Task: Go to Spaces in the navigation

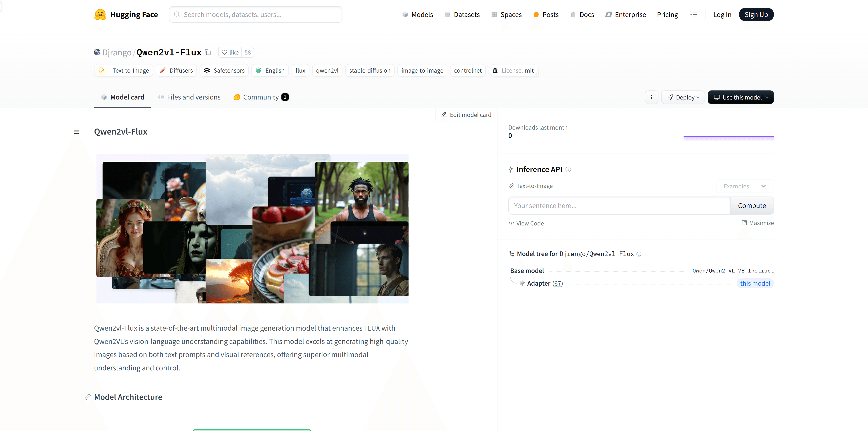Action: [506, 14]
